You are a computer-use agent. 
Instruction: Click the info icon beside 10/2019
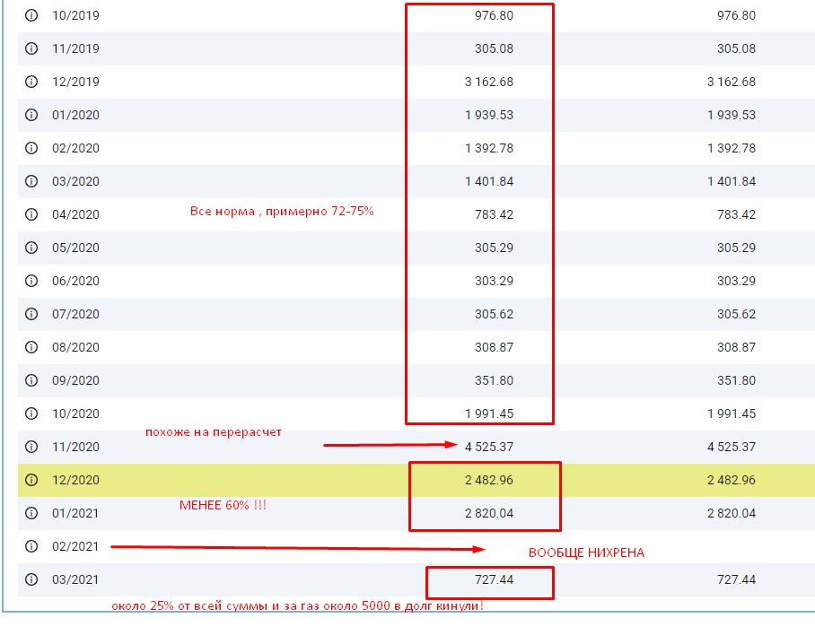click(x=31, y=15)
